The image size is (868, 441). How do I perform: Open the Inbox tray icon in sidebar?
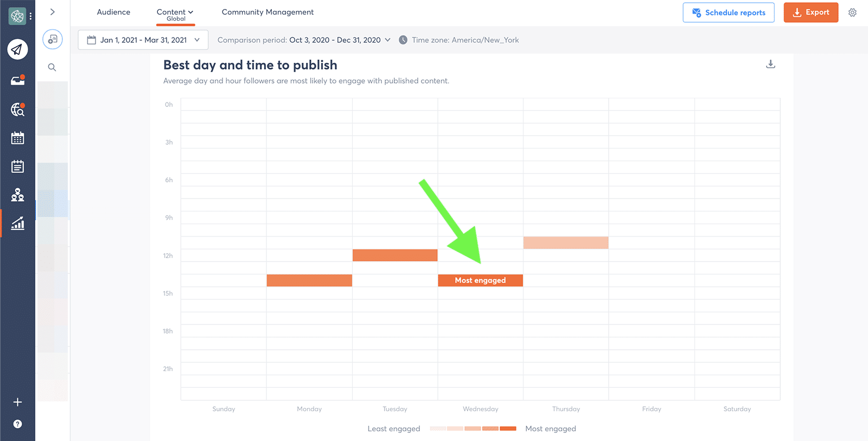(x=17, y=80)
